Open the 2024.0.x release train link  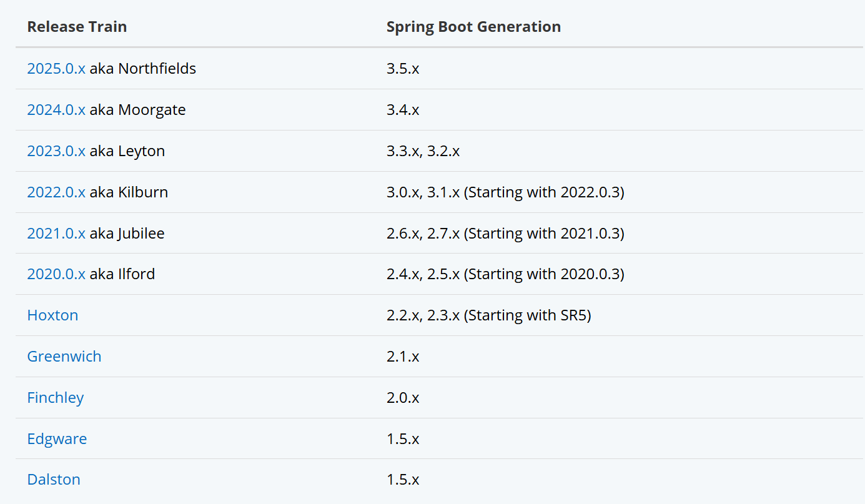pos(56,110)
